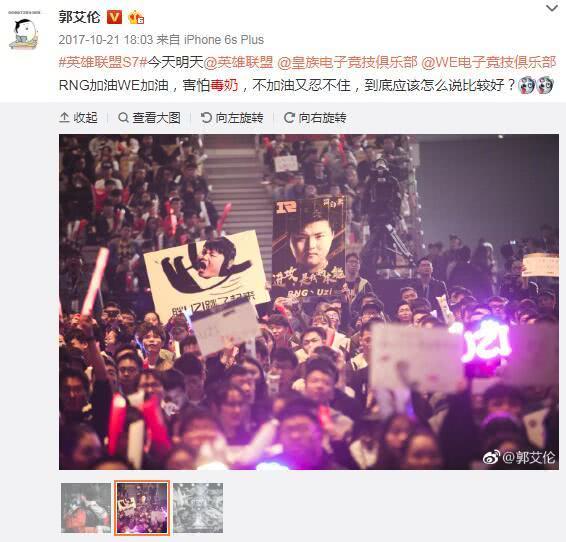Click the membership crown badge icon
The width and height of the screenshot is (566, 542).
coord(136,17)
